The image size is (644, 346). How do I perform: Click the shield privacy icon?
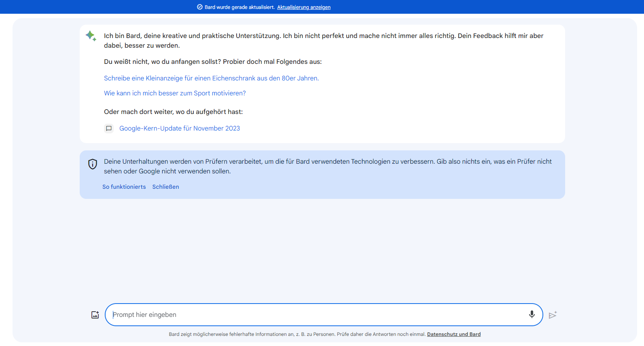tap(93, 164)
